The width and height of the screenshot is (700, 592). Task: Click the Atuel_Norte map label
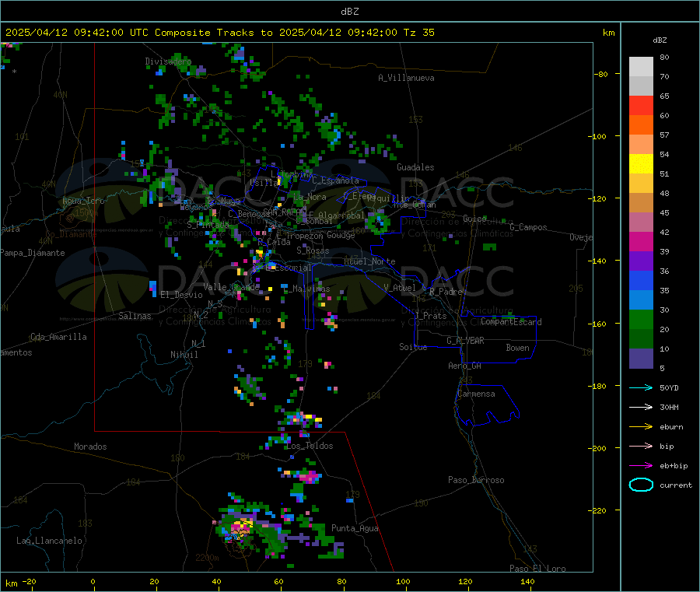[369, 261]
